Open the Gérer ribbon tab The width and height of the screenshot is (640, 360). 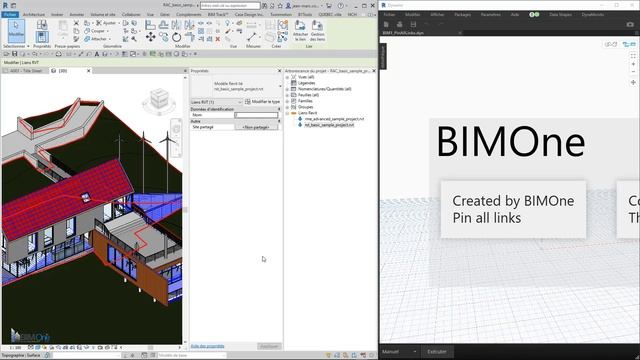[x=165, y=14]
